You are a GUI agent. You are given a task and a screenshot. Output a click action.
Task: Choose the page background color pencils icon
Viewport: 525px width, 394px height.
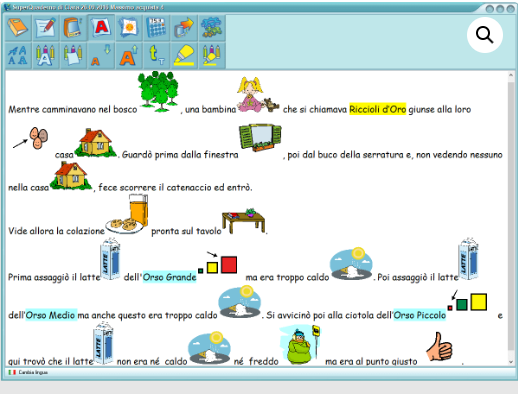point(74,56)
